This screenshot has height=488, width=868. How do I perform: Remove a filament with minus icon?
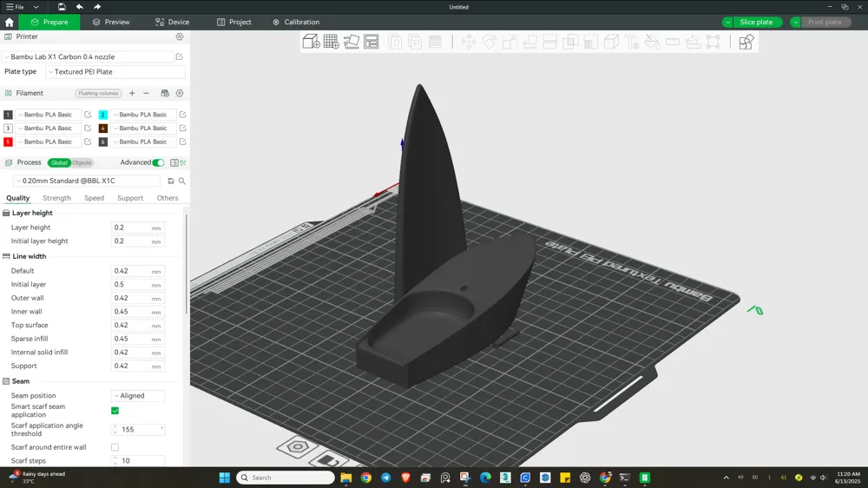(x=146, y=93)
